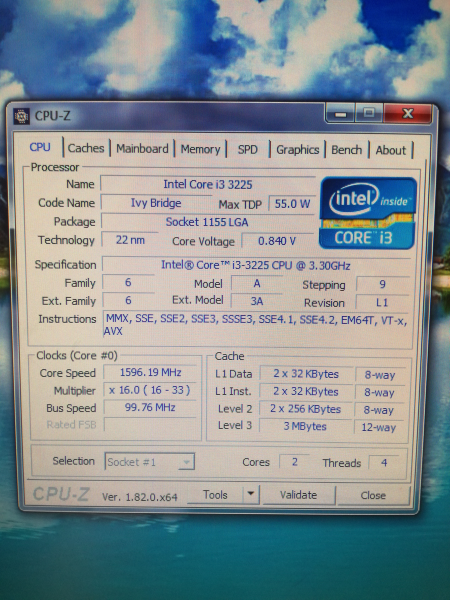Image resolution: width=450 pixels, height=600 pixels.
Task: Click the empty Rated FSB field
Action: pos(150,424)
